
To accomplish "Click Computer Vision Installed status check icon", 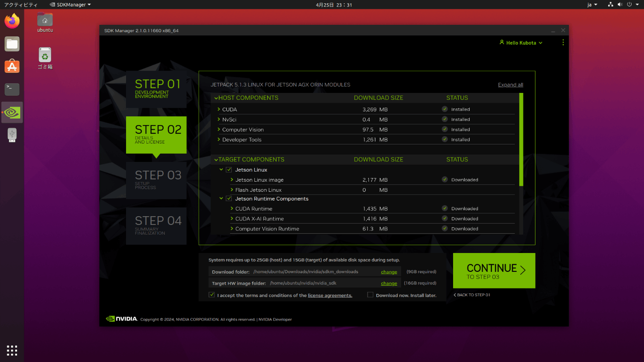I will tap(445, 129).
